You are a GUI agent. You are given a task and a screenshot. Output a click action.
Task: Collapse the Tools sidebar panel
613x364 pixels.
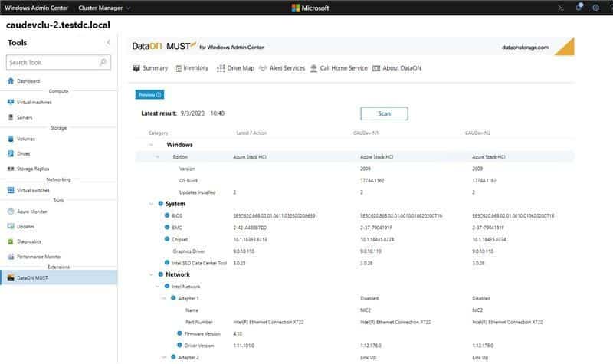point(109,42)
